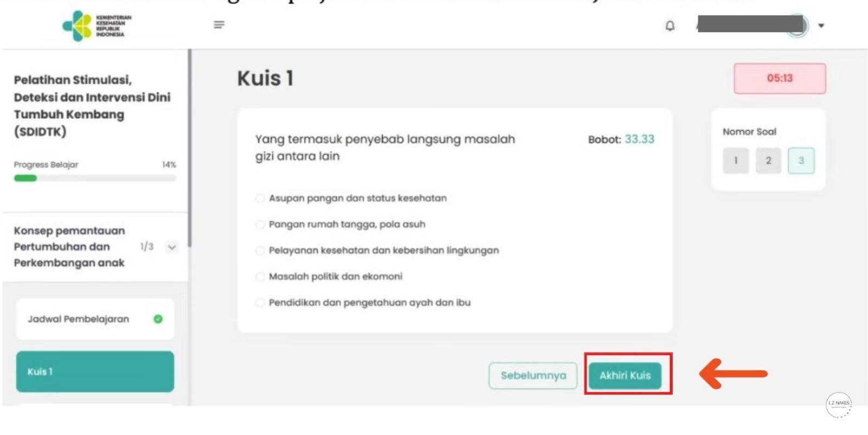Go to question number 2

pyautogui.click(x=768, y=161)
